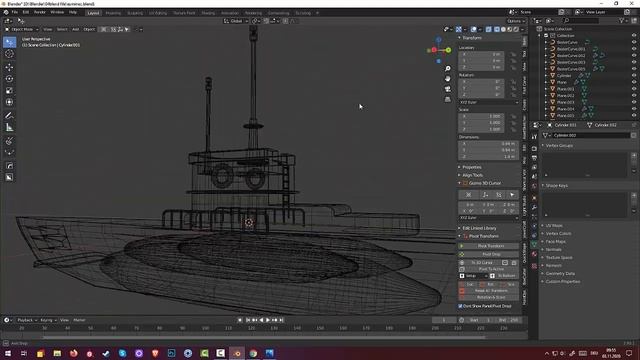Activate the 3D Cursor tool
This screenshot has width=640, height=360.
pos(9,54)
